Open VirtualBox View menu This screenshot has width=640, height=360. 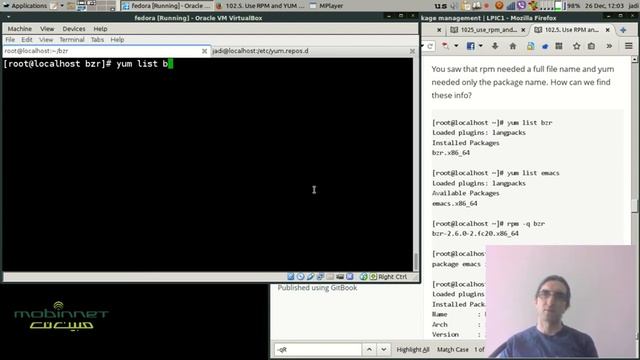[x=47, y=29]
